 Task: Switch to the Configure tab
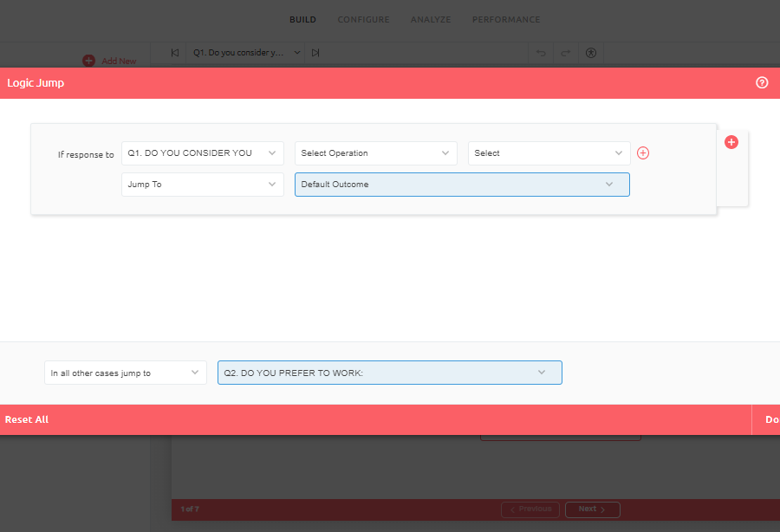pyautogui.click(x=363, y=20)
